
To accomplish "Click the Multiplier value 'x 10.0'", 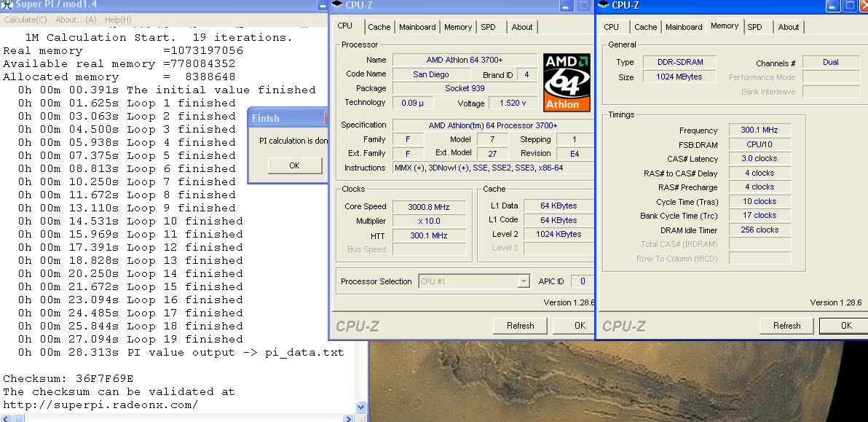I will (x=430, y=222).
